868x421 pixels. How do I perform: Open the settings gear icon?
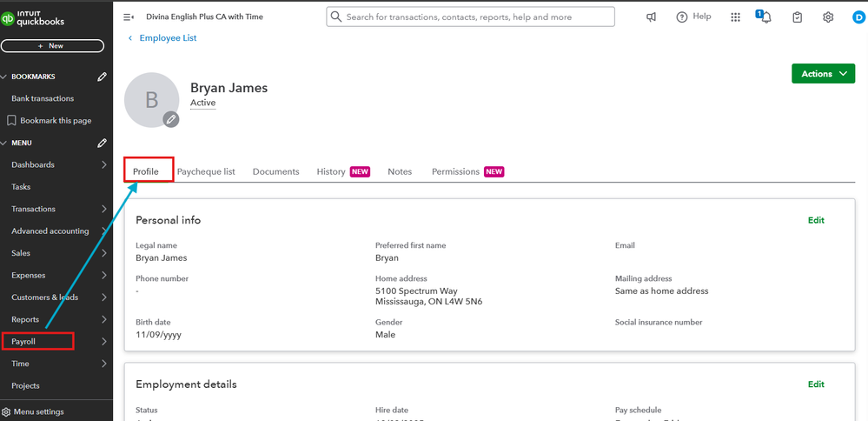828,17
